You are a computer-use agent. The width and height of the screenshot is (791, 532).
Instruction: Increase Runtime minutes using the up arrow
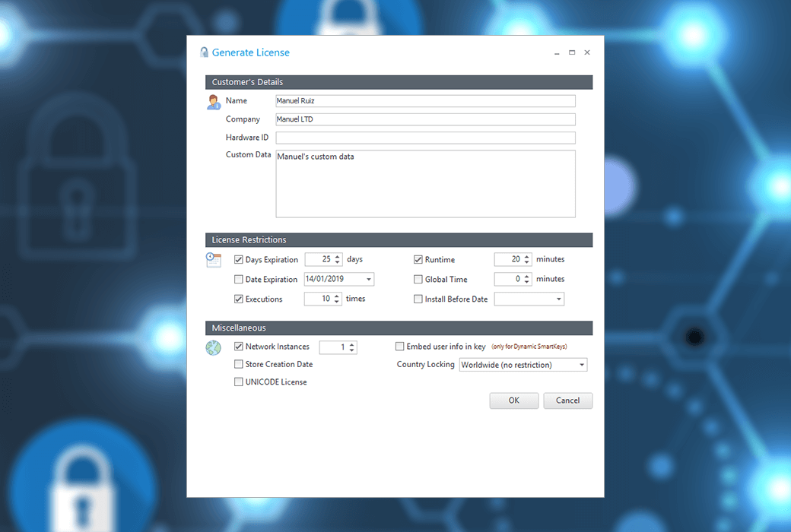click(x=527, y=257)
